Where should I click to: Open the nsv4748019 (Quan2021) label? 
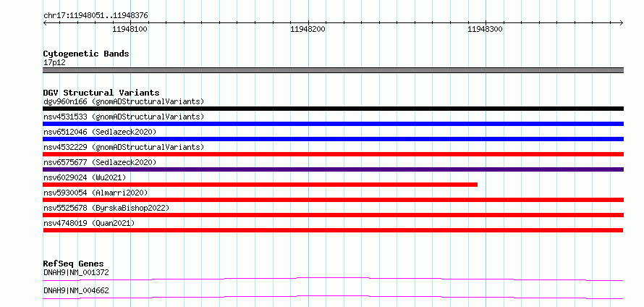(89, 223)
